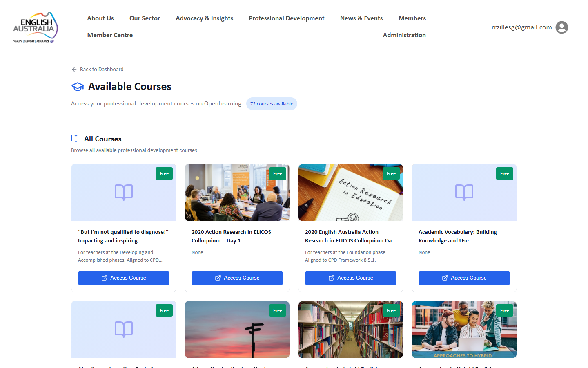
Task: Click the Free badge on the library aisle card
Action: click(391, 311)
